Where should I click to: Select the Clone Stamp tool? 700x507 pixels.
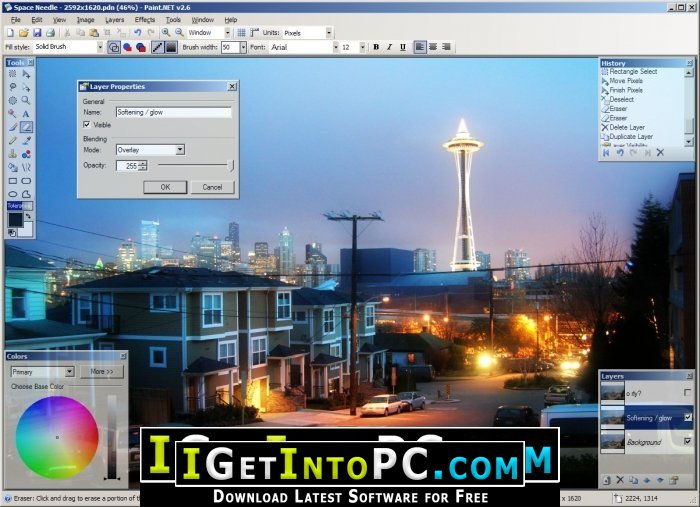tap(13, 154)
